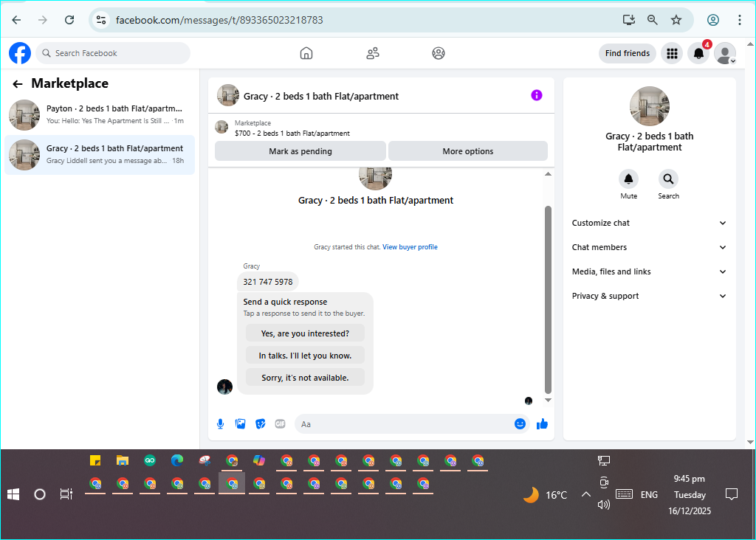Expand the Chat members section
Screen dimensions: 756x540
point(649,247)
